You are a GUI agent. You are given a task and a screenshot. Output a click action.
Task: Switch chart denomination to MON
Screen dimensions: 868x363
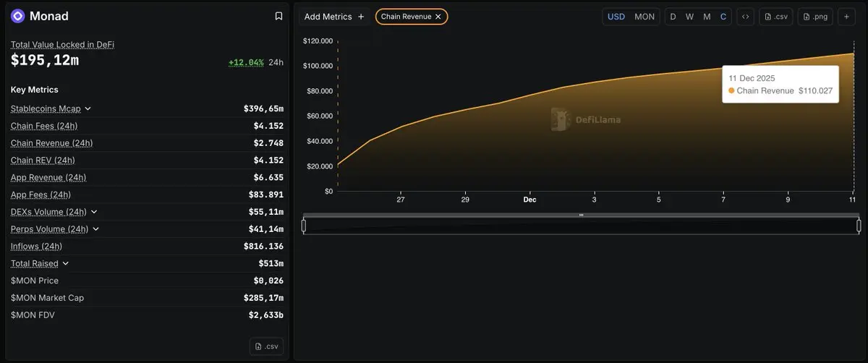(644, 17)
